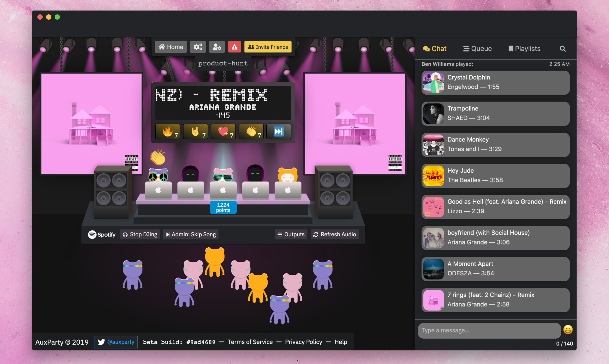Image resolution: width=609 pixels, height=364 pixels.
Task: Select song title Crystal Dolphin
Action: (x=468, y=77)
